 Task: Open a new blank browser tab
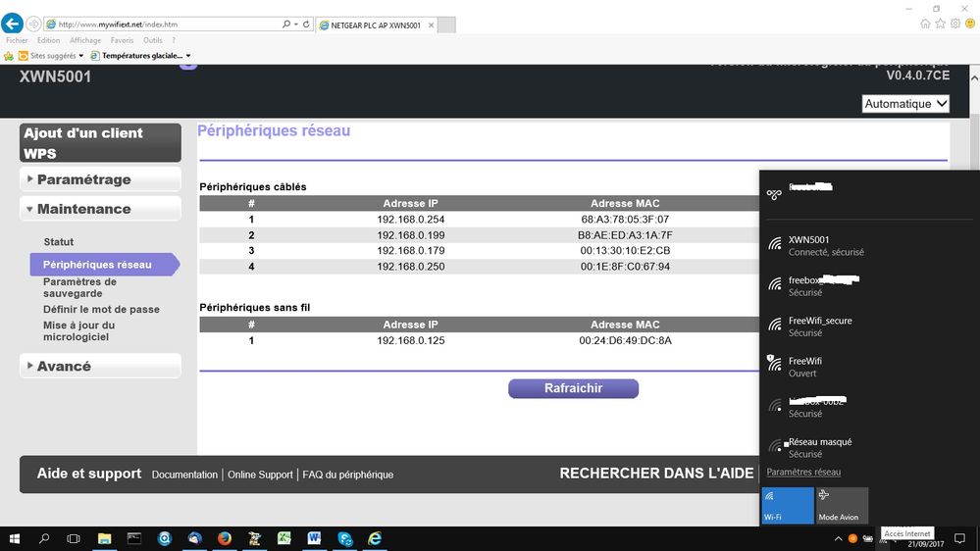(446, 25)
